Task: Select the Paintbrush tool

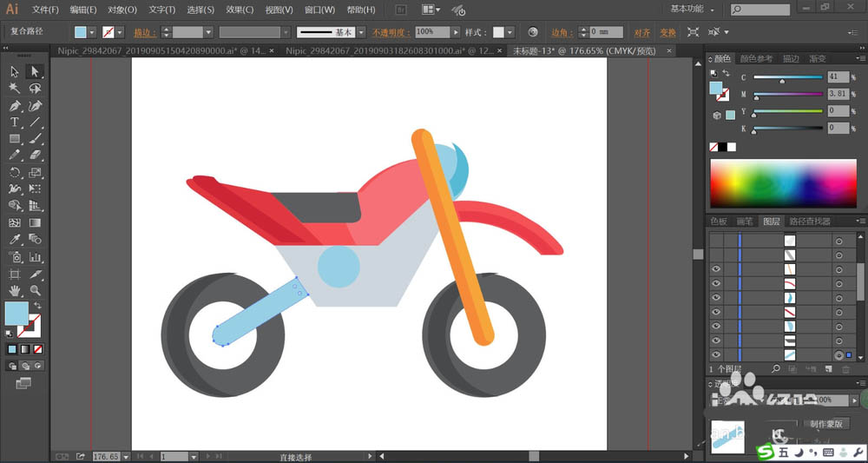Action: click(x=35, y=139)
